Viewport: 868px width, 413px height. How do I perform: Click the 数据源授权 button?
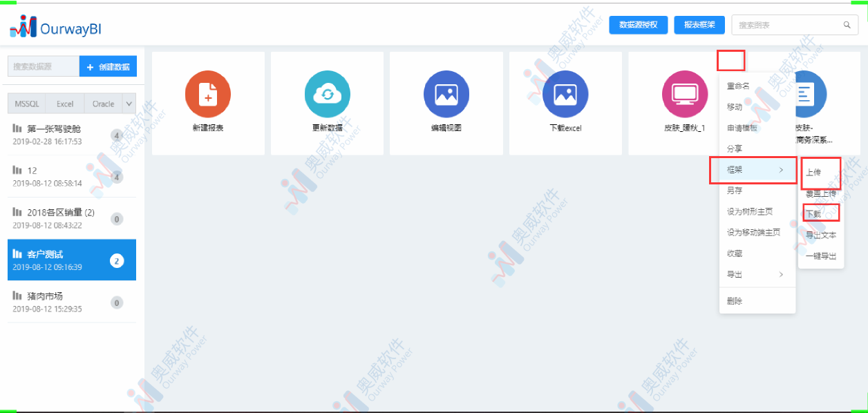pos(638,24)
